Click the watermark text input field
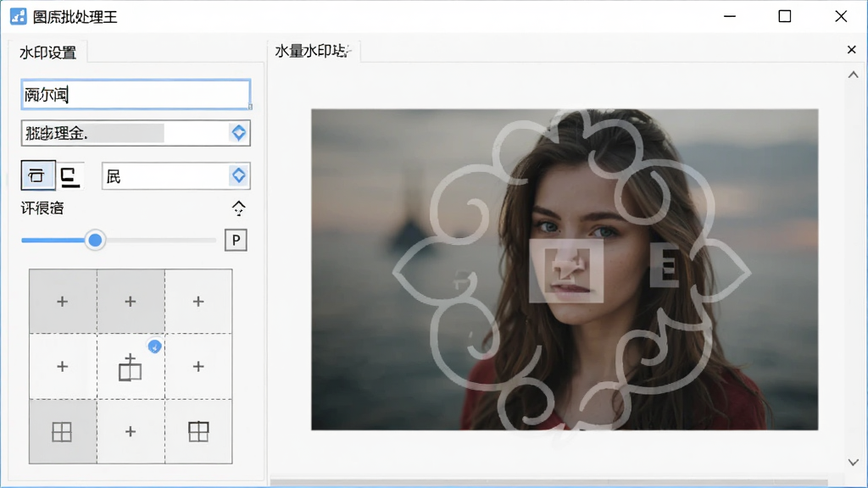 (x=136, y=95)
